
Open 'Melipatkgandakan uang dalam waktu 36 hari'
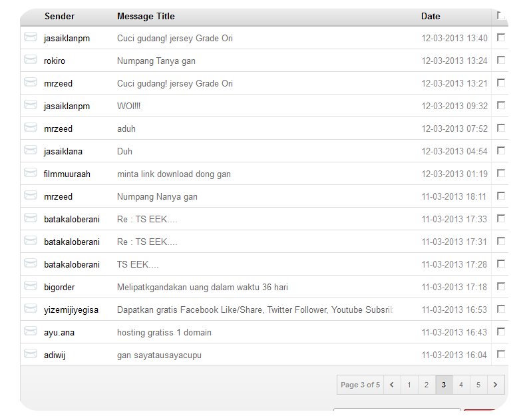pos(202,287)
